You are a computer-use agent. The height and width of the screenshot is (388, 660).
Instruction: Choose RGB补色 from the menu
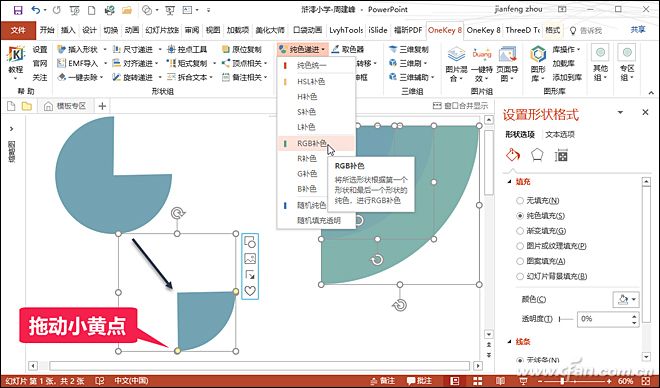316,144
